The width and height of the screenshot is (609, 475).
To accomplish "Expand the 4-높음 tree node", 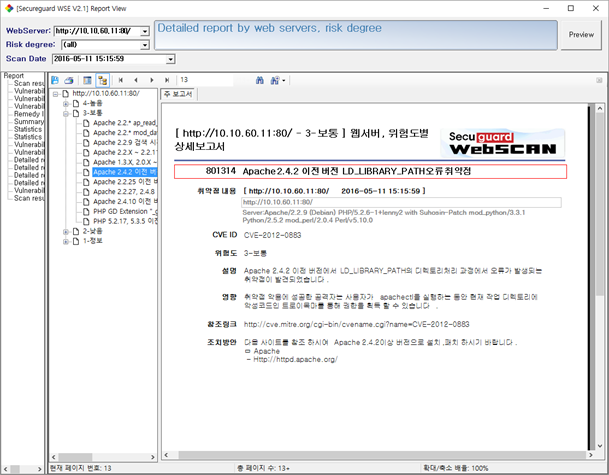I will [66, 104].
